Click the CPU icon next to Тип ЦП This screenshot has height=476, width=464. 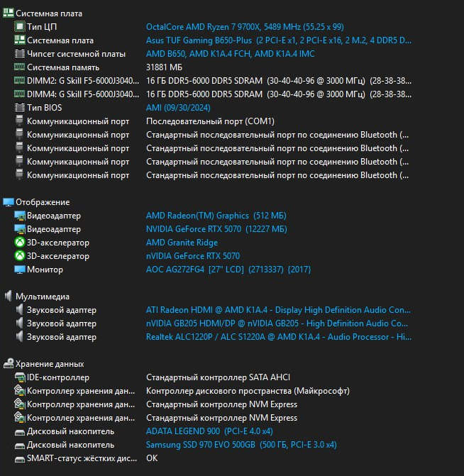pyautogui.click(x=19, y=26)
